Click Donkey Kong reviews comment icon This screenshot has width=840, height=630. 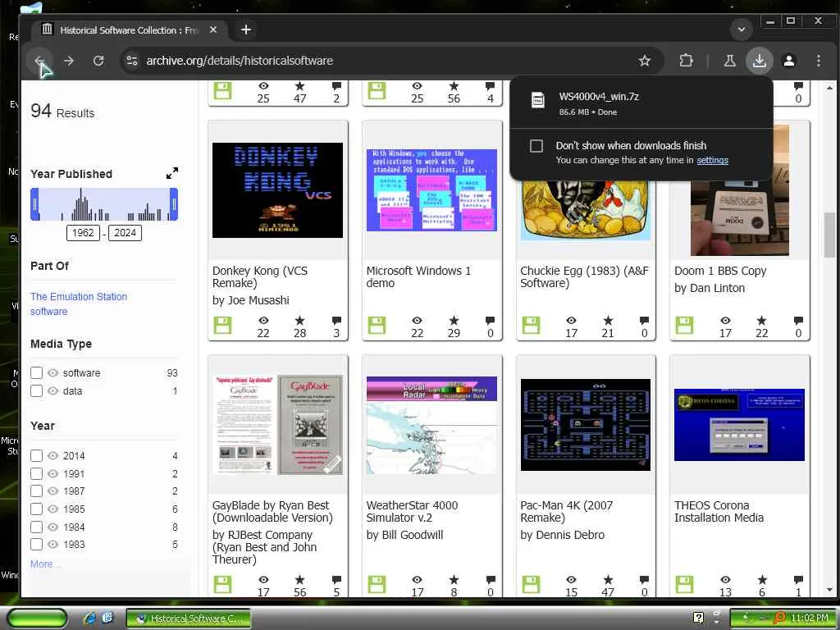point(336,321)
